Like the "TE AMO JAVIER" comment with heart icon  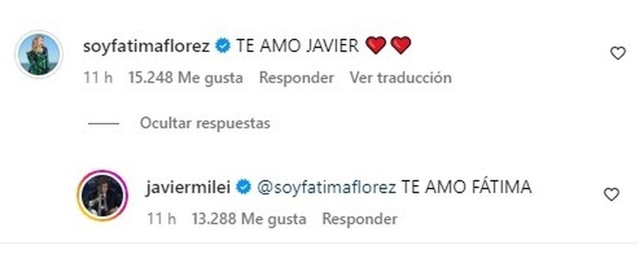click(618, 53)
